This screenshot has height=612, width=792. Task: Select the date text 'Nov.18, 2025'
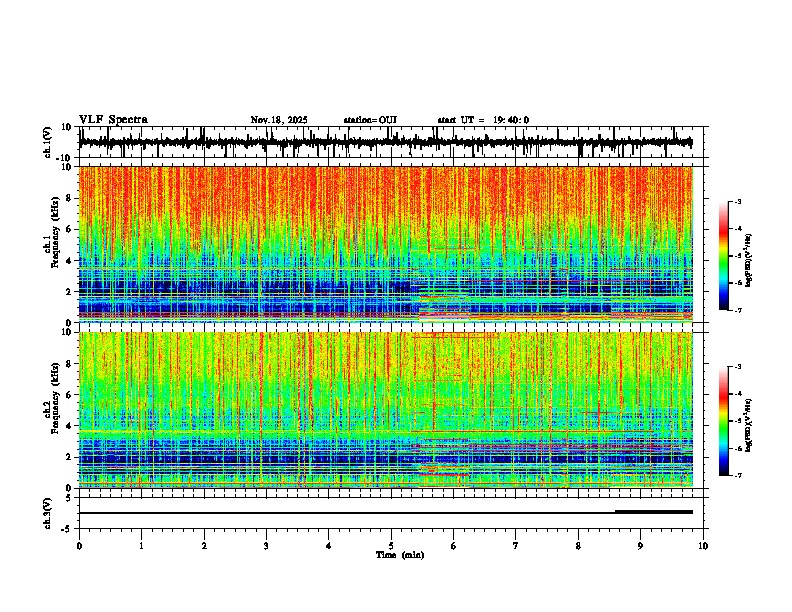tap(279, 120)
